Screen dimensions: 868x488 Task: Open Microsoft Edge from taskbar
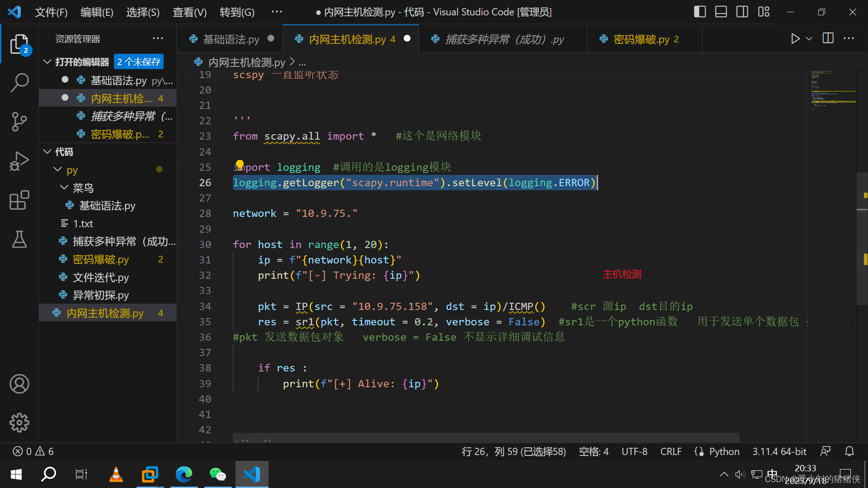point(184,474)
